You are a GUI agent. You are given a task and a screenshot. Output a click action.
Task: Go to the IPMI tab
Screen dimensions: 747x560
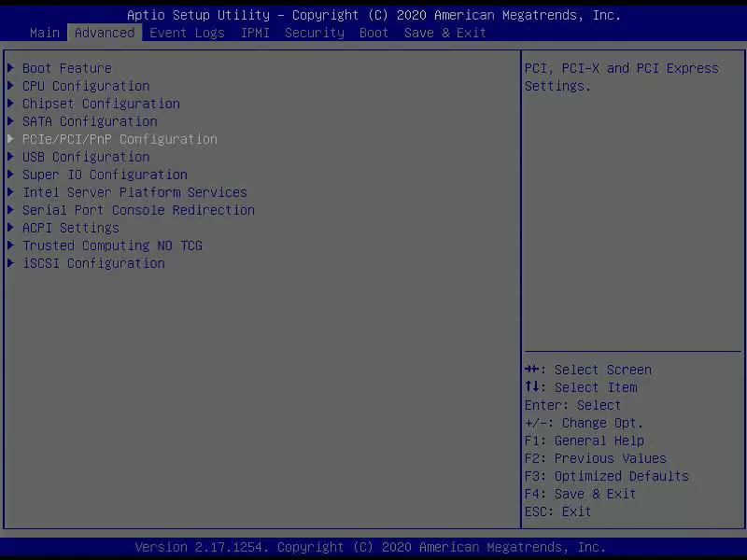[255, 33]
